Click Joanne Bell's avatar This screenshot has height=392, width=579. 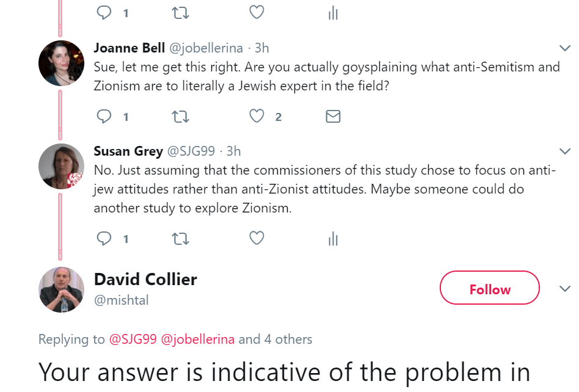[61, 64]
